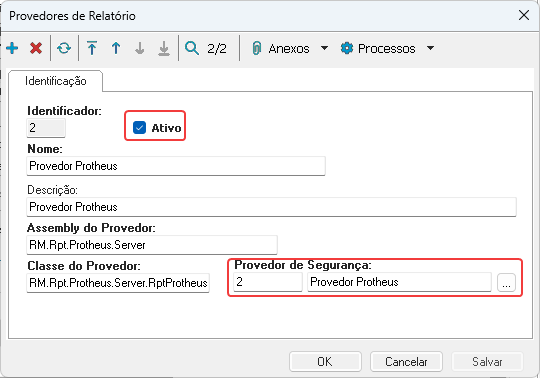Open search with the magnifying glass icon
The image size is (540, 378).
tap(192, 48)
